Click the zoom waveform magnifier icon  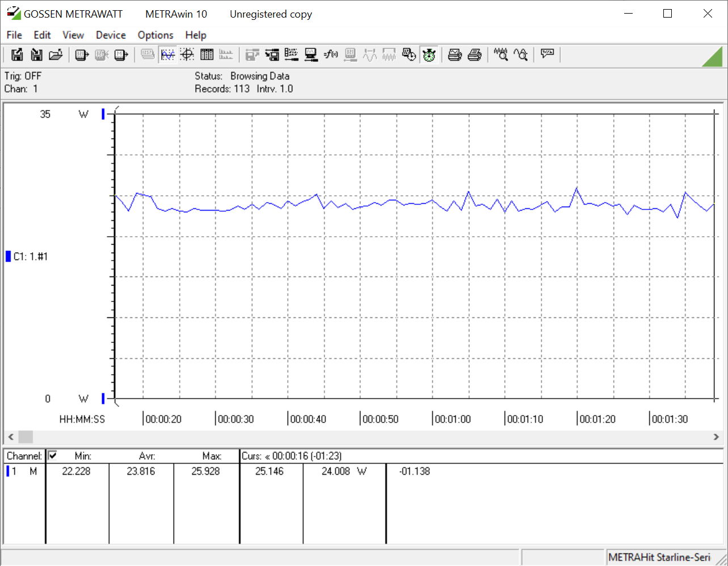point(501,54)
